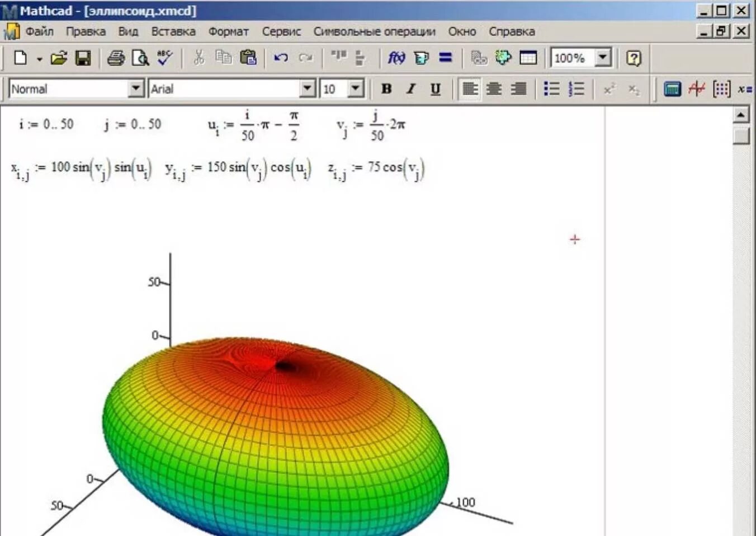
Task: Click the vertical scrollbar thumb
Action: [741, 135]
